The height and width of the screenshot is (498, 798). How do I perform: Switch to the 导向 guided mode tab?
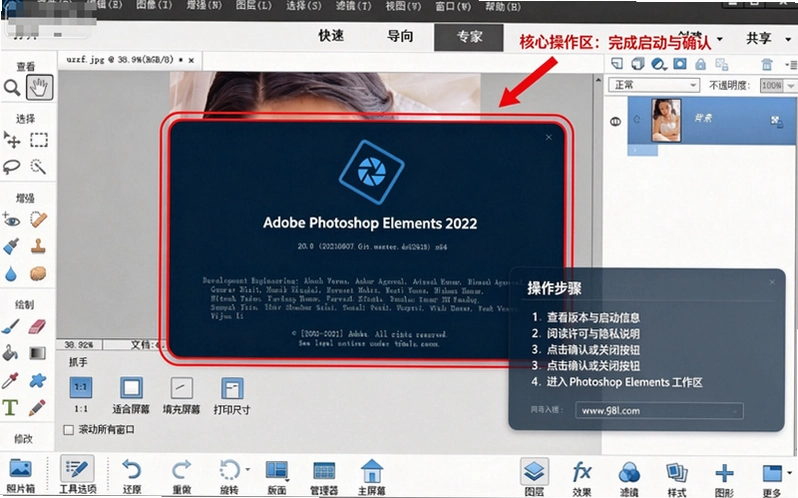[x=401, y=36]
